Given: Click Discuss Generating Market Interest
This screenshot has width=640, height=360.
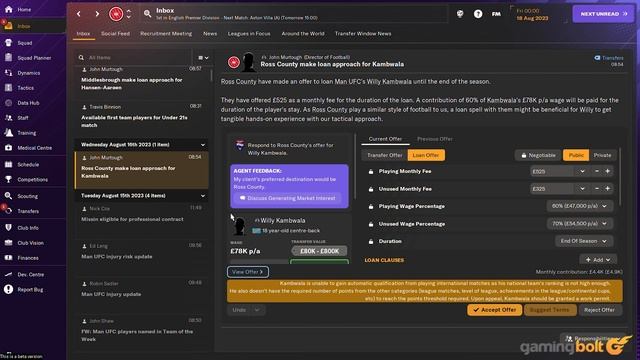Looking at the screenshot, I should click(289, 198).
